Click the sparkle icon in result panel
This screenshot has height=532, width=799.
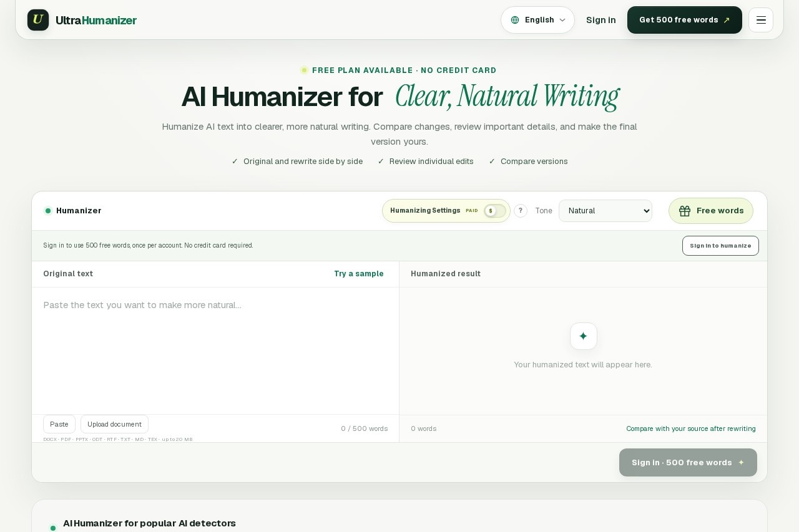584,336
